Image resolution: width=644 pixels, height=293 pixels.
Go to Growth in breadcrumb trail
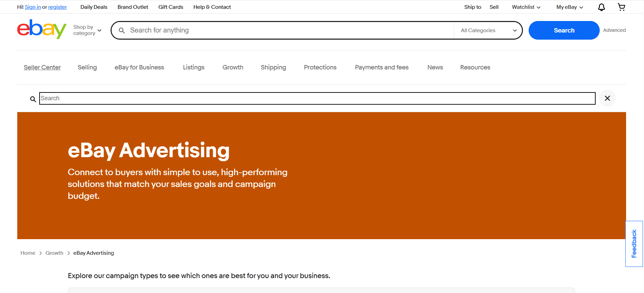point(54,253)
